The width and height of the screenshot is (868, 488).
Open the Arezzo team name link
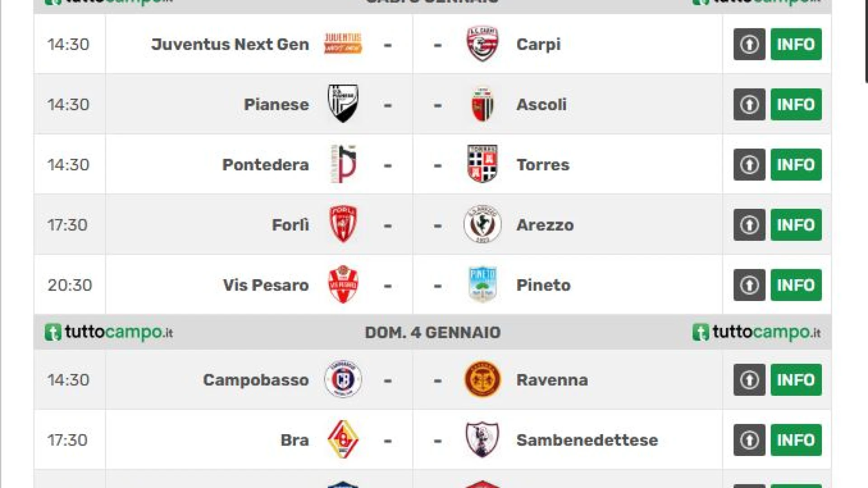(545, 225)
